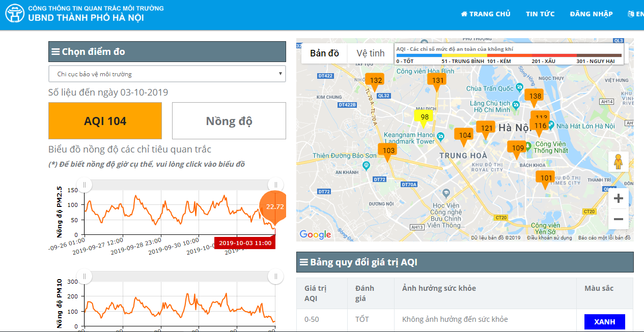Switch map to Vệ tinh satellite view
The image size is (644, 332).
(370, 53)
